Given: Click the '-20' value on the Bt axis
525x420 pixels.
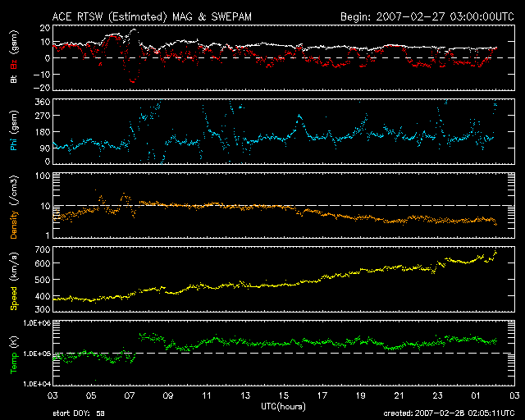Looking at the screenshot, I should tap(42, 88).
